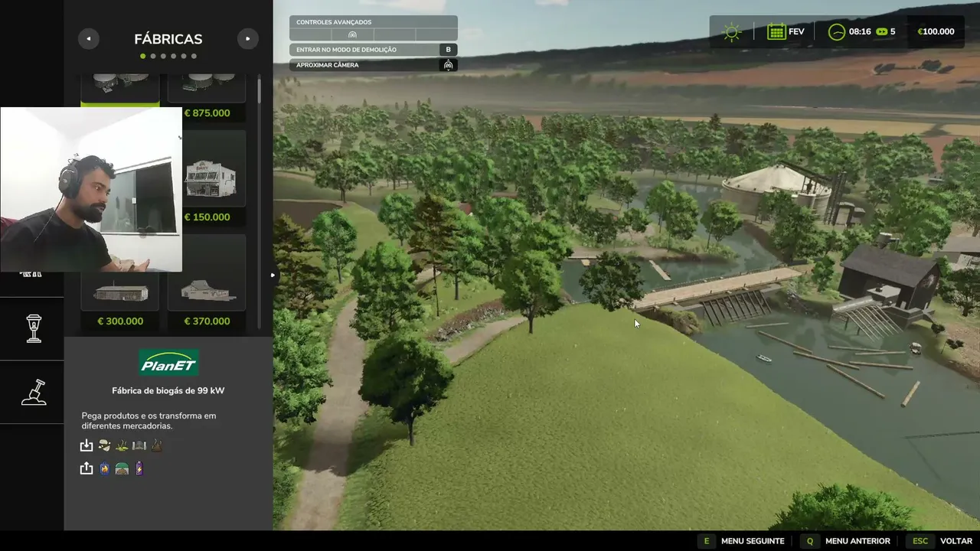Click the € 300.000 price label
This screenshot has width=980, height=551.
120,321
